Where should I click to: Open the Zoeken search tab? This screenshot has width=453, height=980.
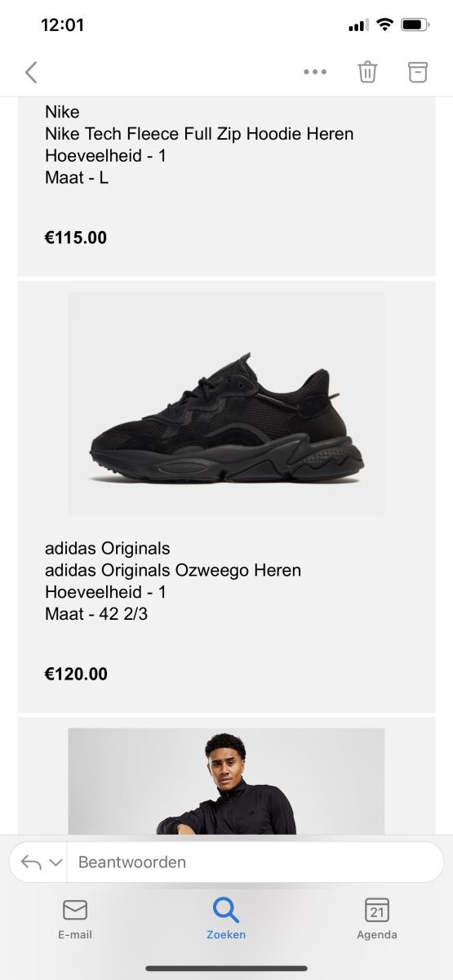[226, 919]
